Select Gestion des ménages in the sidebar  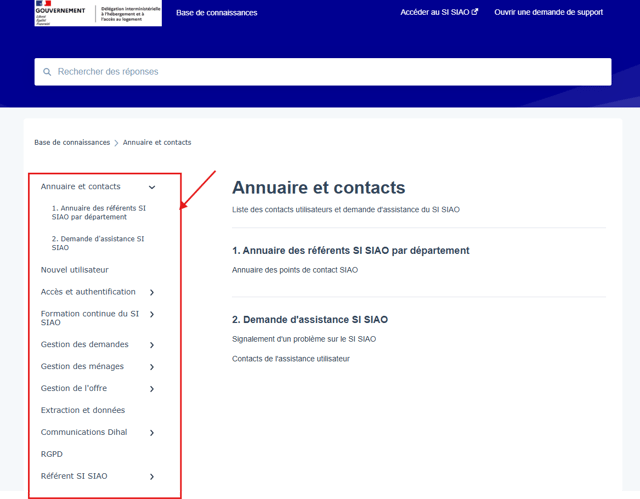pos(82,366)
